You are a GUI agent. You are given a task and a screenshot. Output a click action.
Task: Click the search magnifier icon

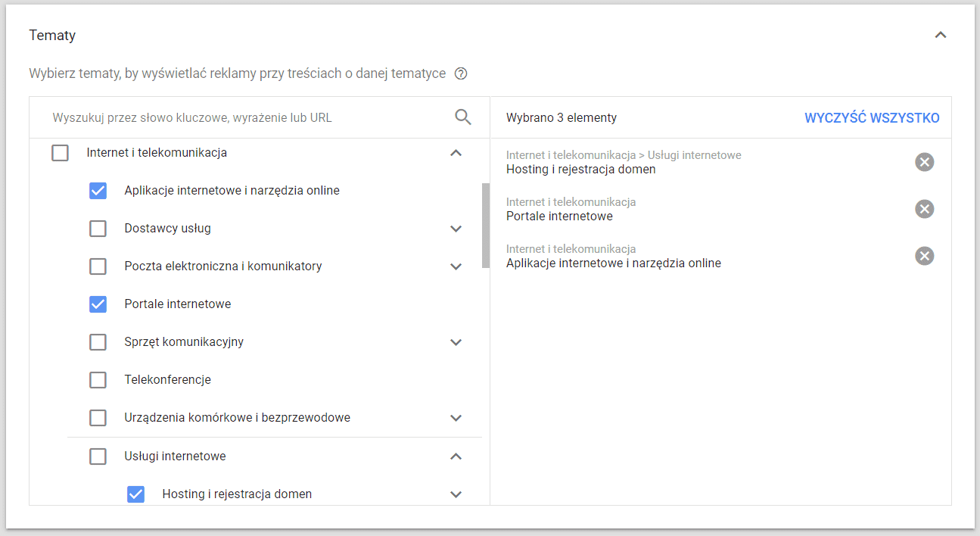pos(462,117)
